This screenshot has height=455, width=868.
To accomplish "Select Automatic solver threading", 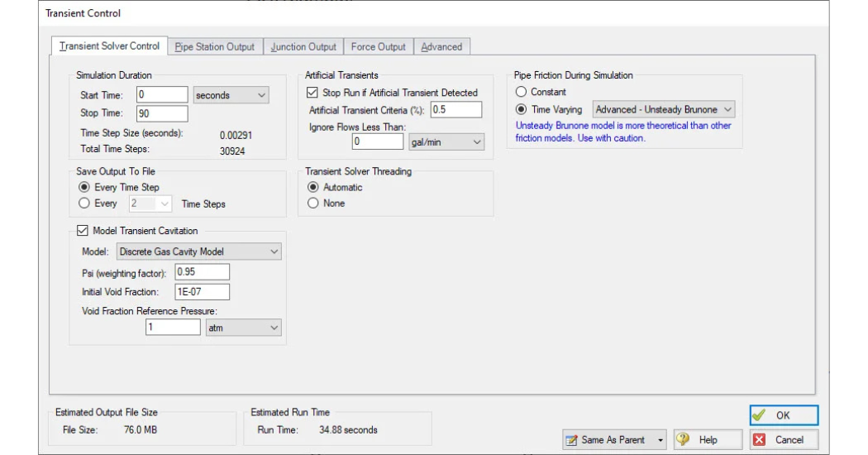I will (x=313, y=187).
